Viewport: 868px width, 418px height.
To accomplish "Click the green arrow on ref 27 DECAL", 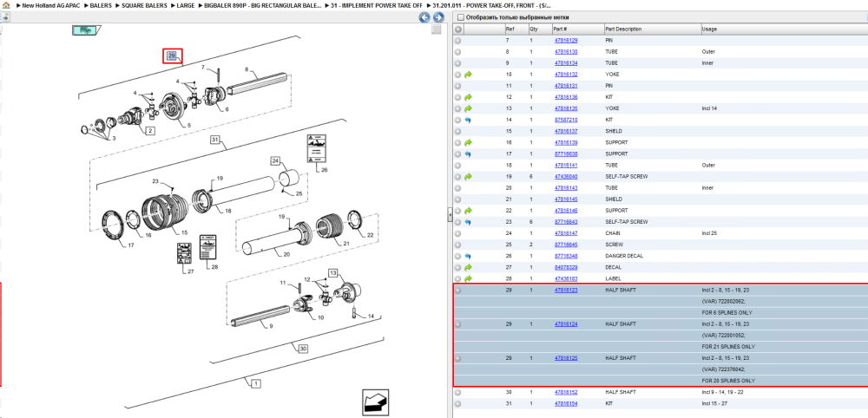I will (468, 267).
